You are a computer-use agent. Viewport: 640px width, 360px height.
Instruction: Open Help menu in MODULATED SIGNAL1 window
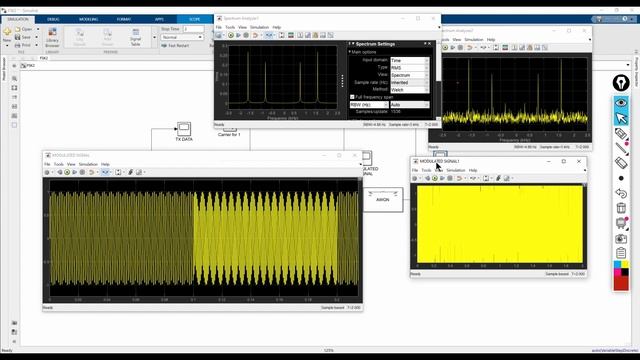coord(473,170)
